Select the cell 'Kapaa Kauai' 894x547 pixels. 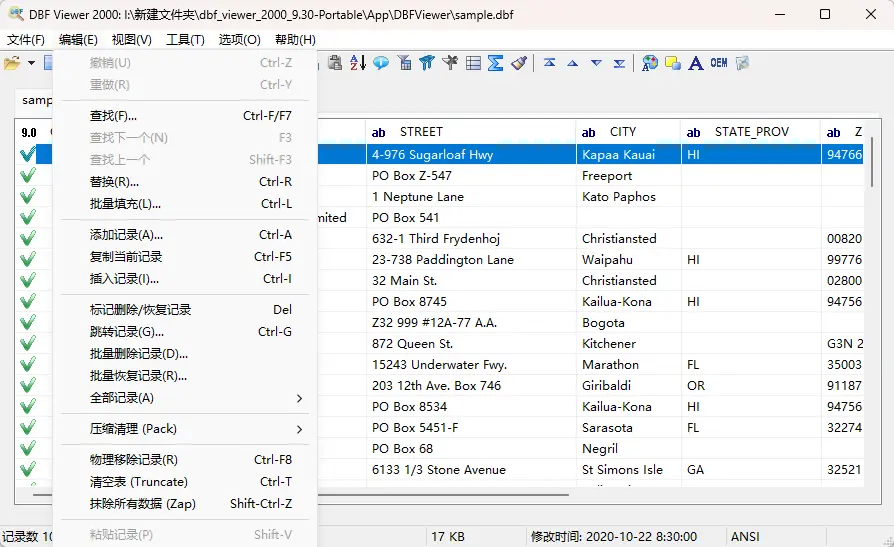[629, 154]
